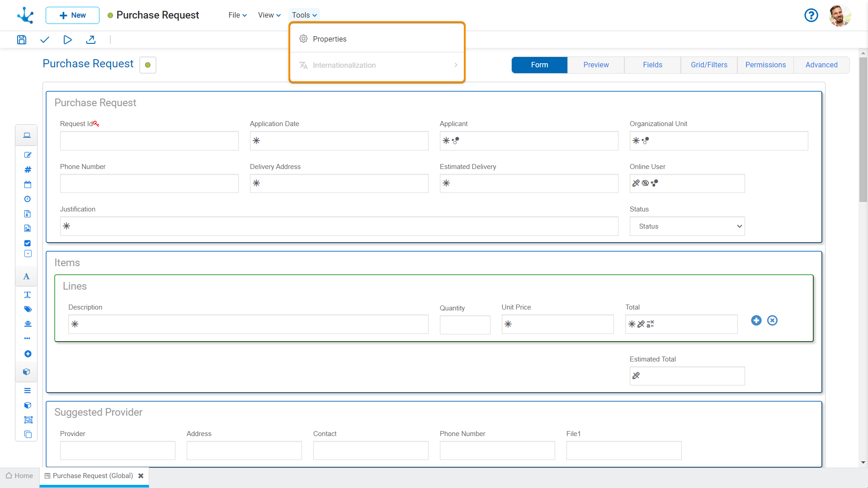The image size is (868, 488).
Task: Select the calendar date field tool
Action: 28,184
